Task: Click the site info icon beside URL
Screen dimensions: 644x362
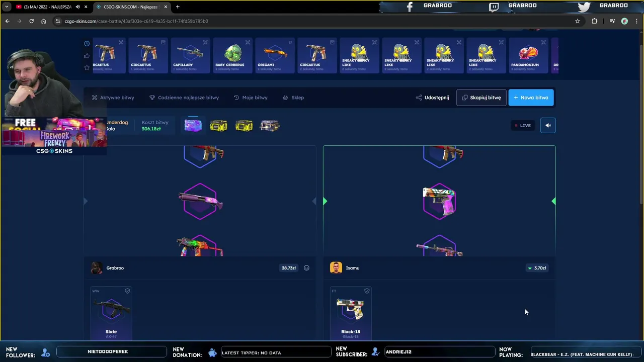Action: coord(58,21)
